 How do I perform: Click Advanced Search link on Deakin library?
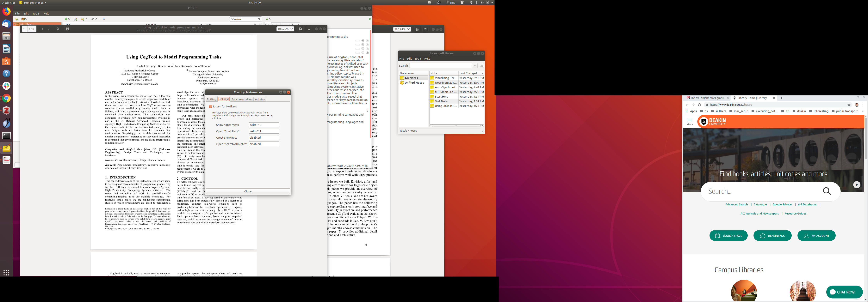click(x=736, y=204)
